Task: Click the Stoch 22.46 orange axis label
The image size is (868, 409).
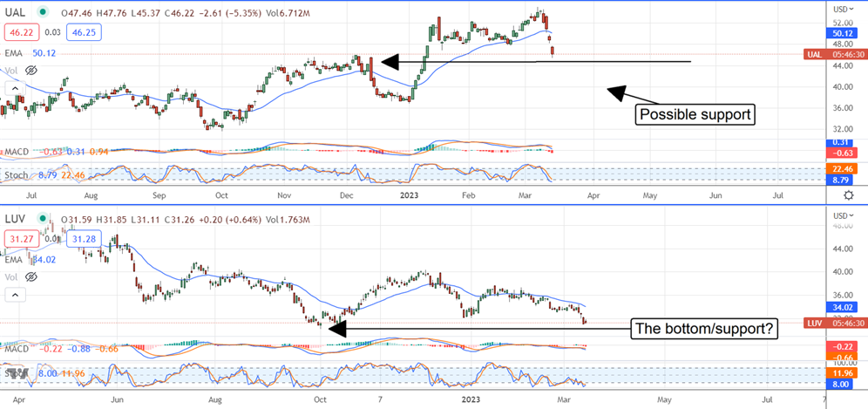Action: (841, 170)
